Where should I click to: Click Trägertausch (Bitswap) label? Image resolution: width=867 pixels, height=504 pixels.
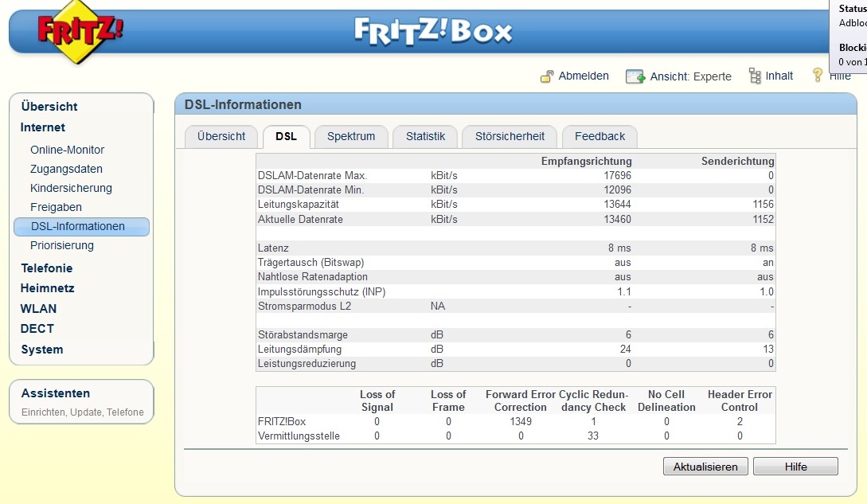pyautogui.click(x=310, y=262)
